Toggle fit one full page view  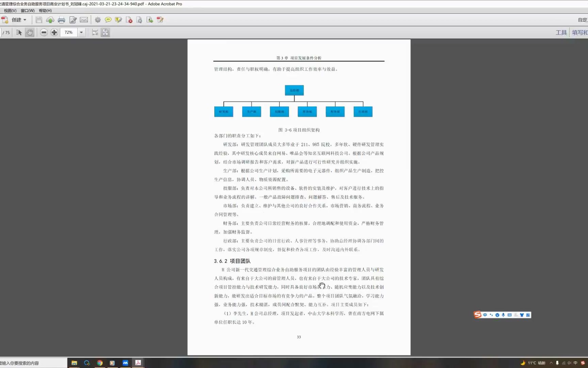105,32
